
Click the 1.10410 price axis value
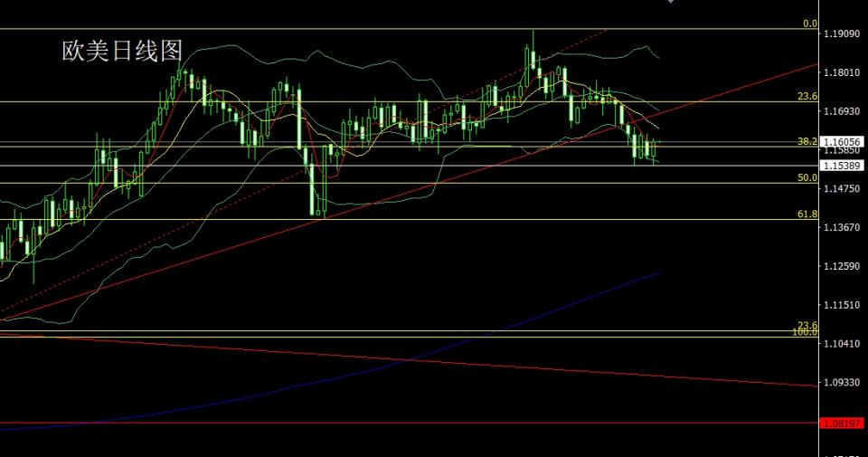click(841, 344)
